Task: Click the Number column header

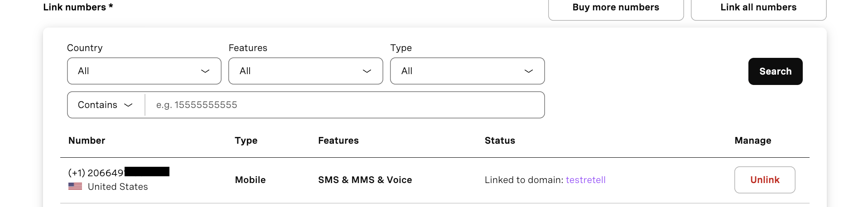Action: coord(87,141)
